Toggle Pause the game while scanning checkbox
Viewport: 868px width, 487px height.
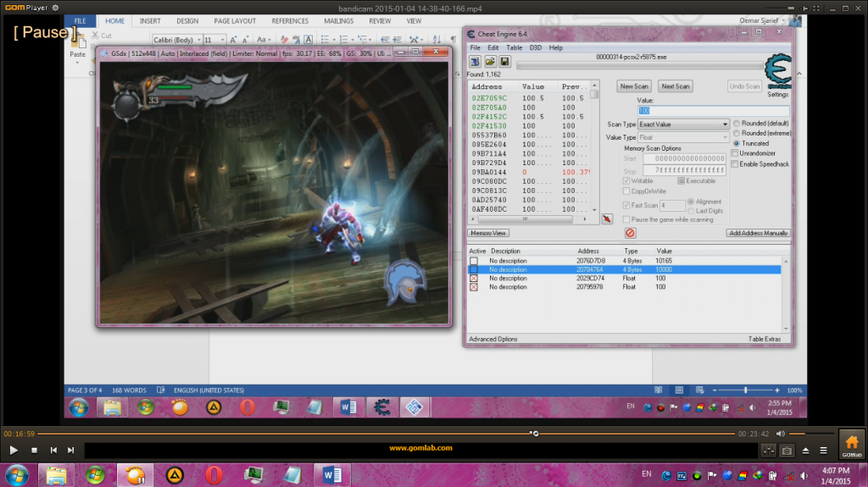point(626,219)
